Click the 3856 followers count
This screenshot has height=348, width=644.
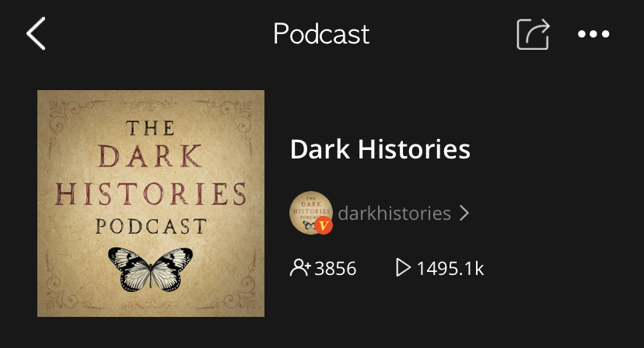click(x=335, y=269)
